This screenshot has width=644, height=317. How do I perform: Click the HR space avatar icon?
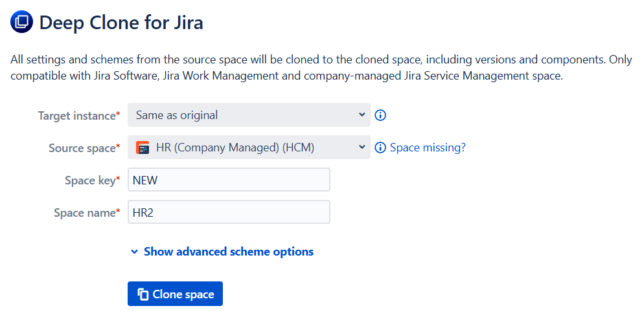(143, 148)
